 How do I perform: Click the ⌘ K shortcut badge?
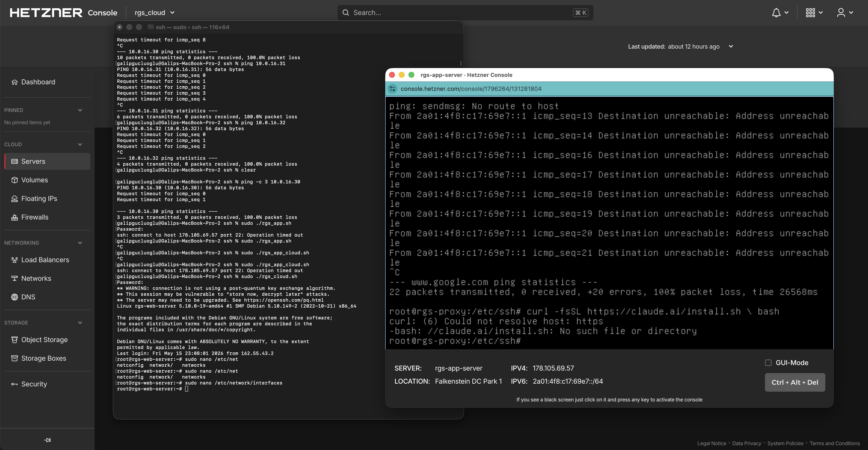(x=581, y=13)
